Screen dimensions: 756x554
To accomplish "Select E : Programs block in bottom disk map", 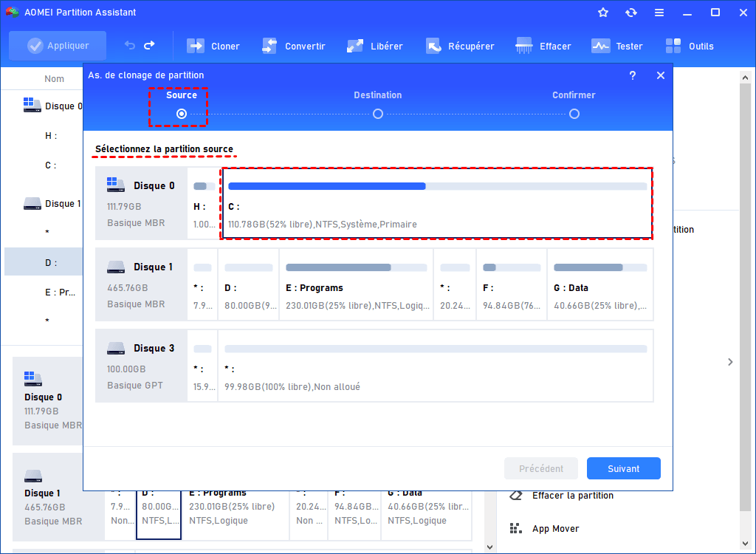I will 237,514.
